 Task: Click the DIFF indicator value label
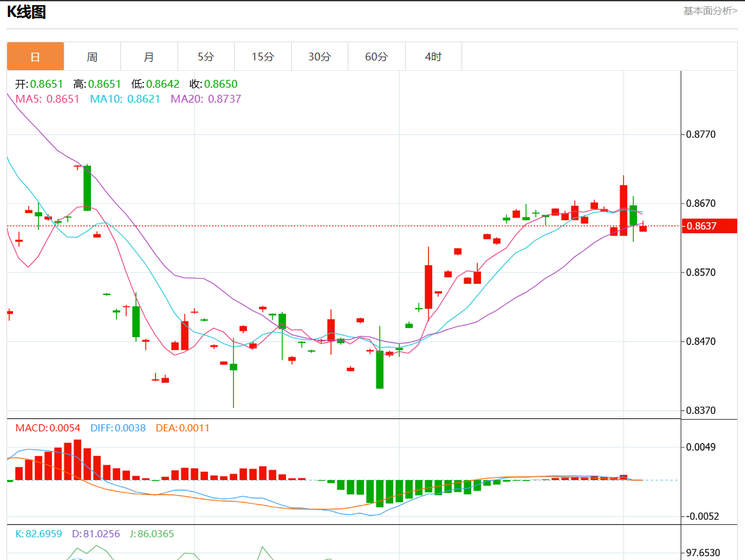point(118,428)
